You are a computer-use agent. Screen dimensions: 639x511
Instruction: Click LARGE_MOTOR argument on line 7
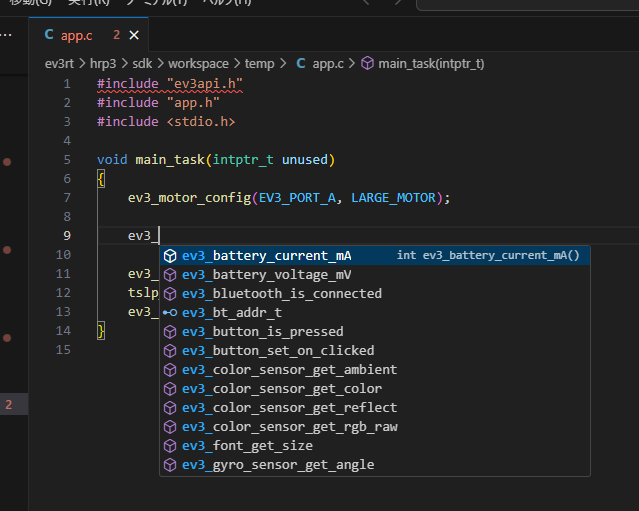(393, 198)
